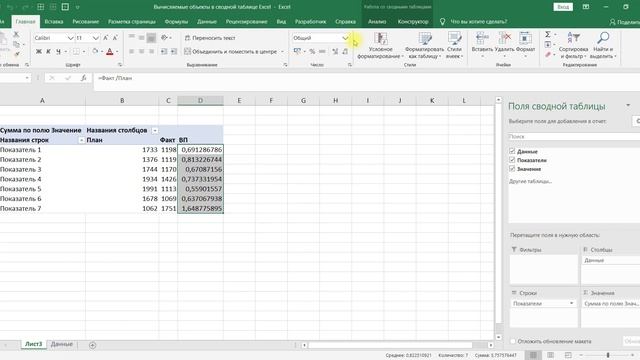Open the pivot fields pane options arrow

(628, 105)
